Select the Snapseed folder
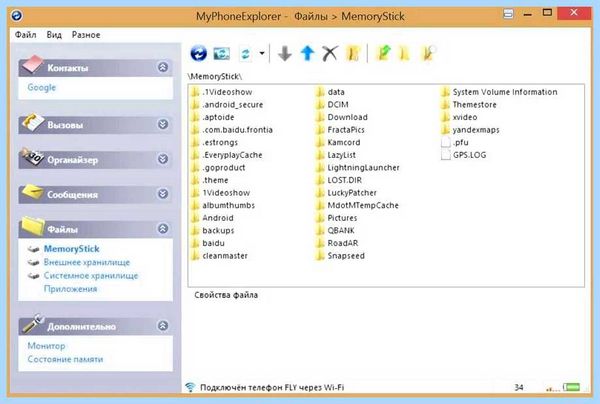600x404 pixels. tap(340, 256)
